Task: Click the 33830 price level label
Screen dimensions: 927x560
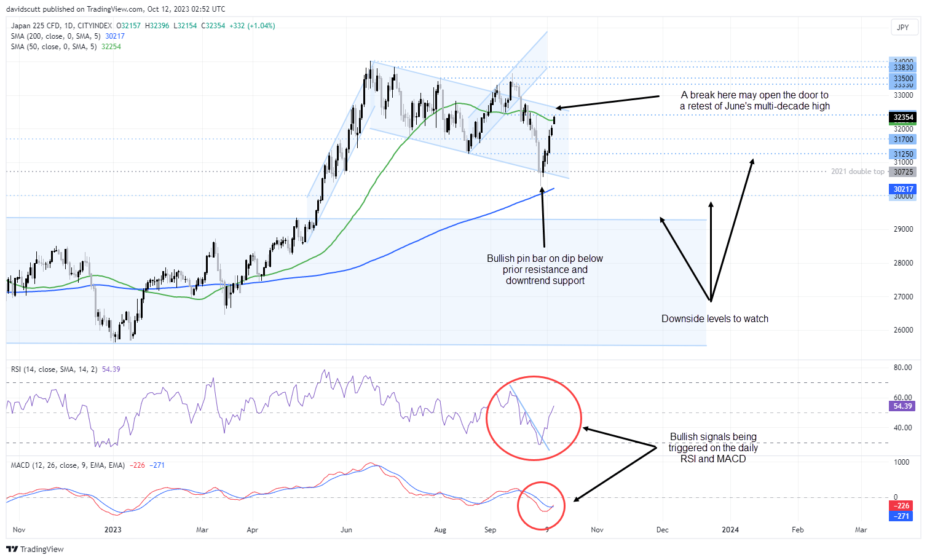Action: [903, 68]
